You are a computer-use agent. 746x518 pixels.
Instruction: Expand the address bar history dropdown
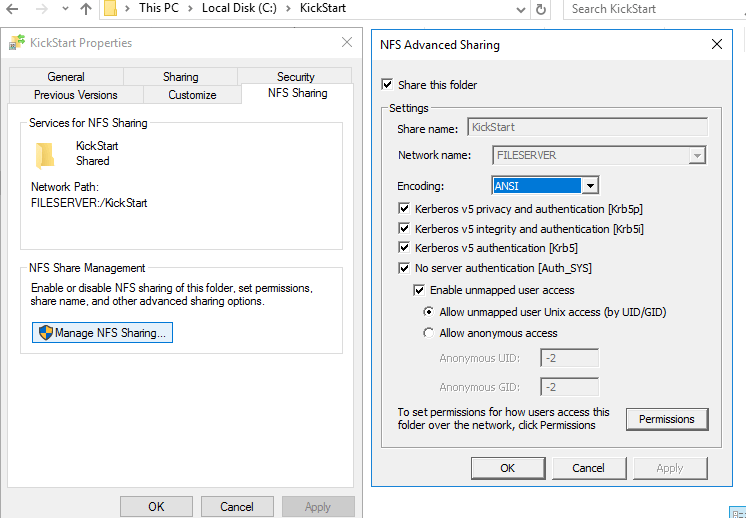pyautogui.click(x=521, y=10)
